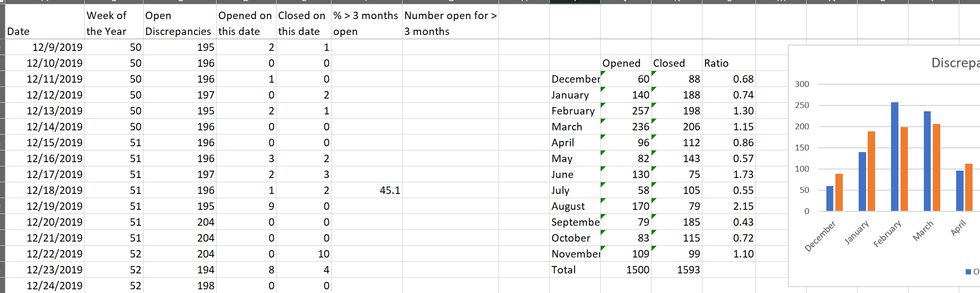The height and width of the screenshot is (293, 980).
Task: Click the 'December' row label in summary table
Action: click(575, 79)
